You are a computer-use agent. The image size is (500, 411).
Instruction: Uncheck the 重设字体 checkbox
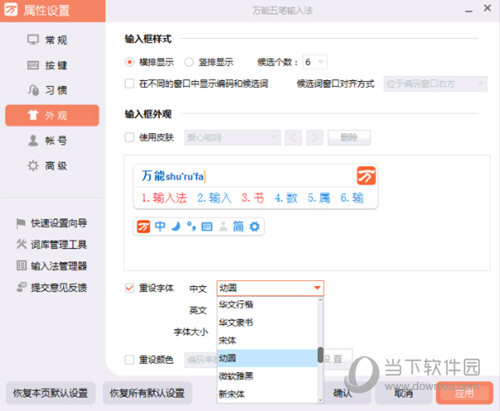pyautogui.click(x=129, y=288)
